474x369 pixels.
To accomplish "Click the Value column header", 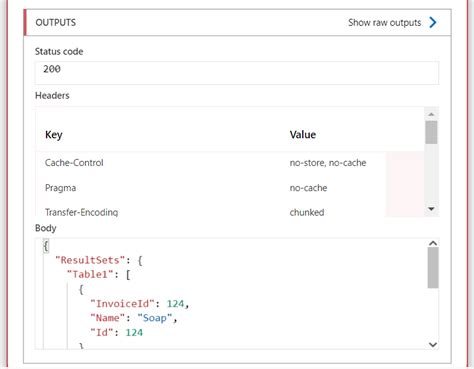I will [x=303, y=135].
